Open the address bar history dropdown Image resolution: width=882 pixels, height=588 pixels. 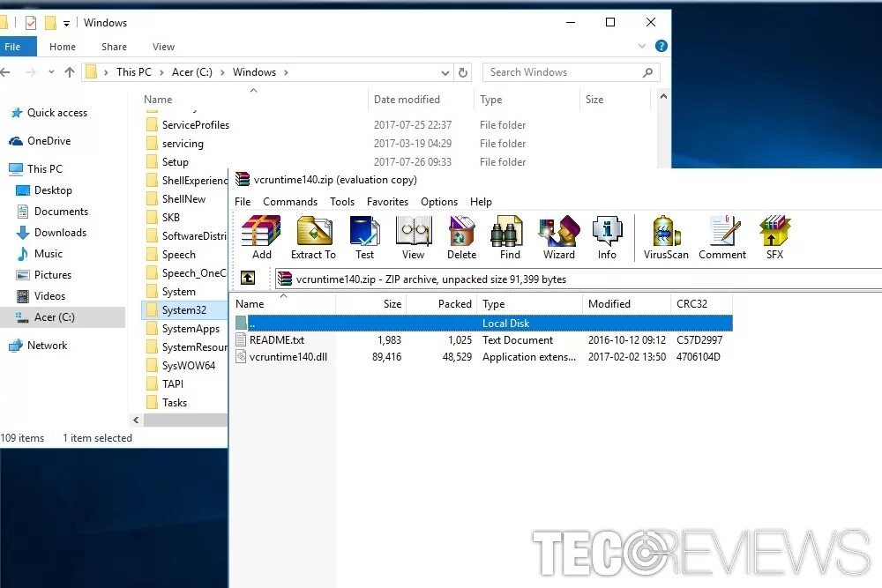tap(445, 72)
